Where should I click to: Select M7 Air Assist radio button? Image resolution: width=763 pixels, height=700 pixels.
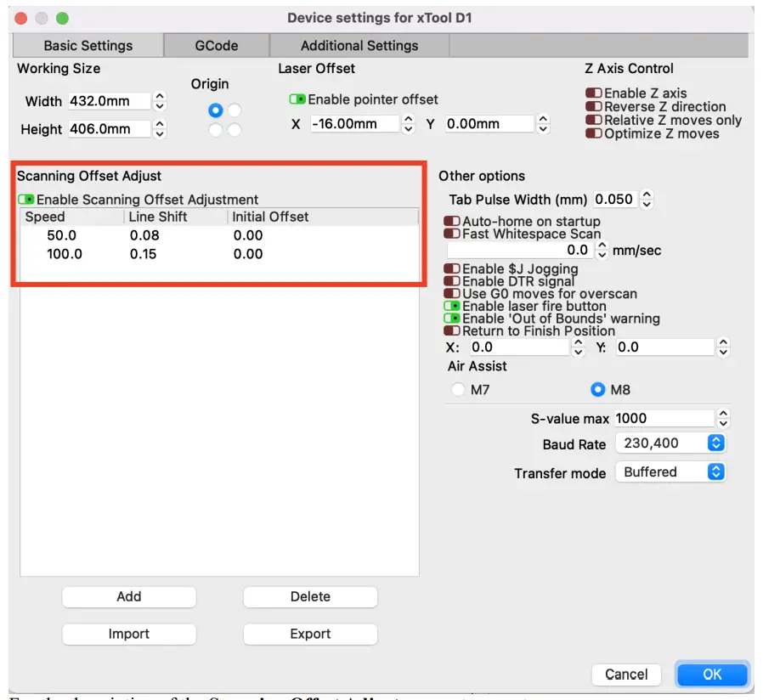coord(458,390)
